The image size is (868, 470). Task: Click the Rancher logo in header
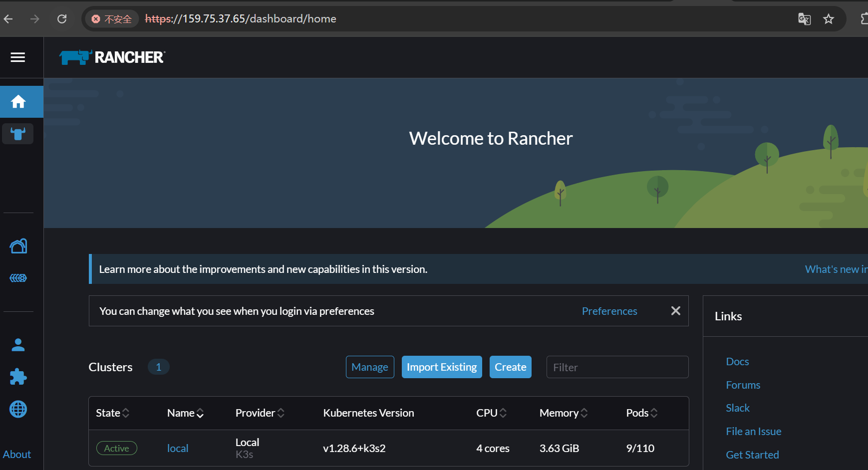[112, 57]
